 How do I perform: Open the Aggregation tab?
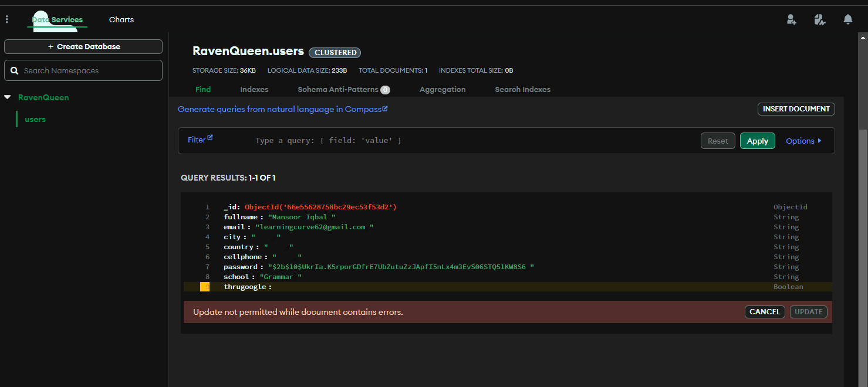443,89
